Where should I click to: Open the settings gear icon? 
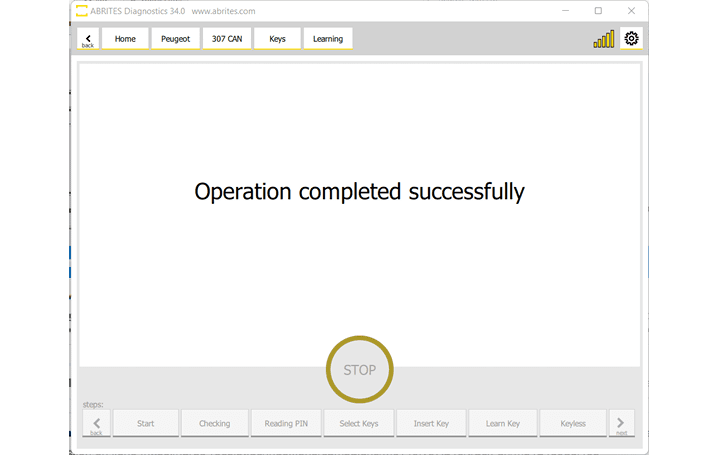pos(631,39)
